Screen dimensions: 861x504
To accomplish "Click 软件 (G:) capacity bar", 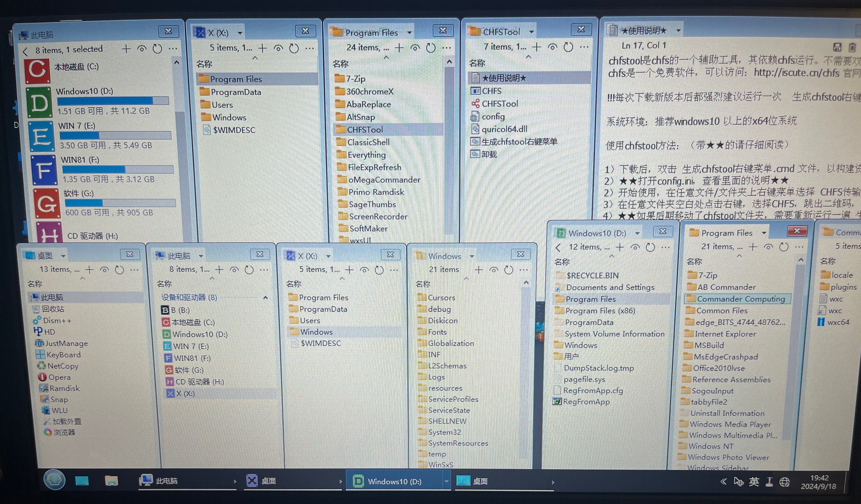I will 120,203.
